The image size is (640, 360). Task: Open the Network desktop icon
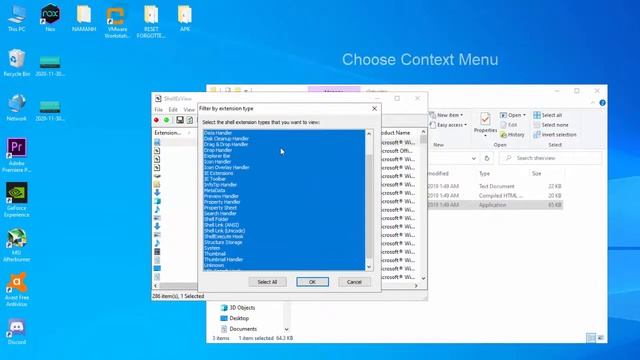pyautogui.click(x=16, y=107)
